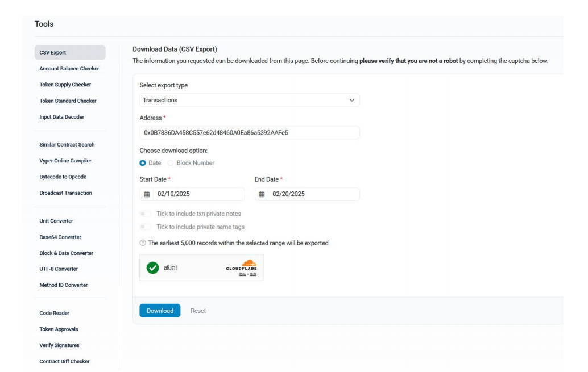588x372 pixels.
Task: Click the Reset link
Action: (x=198, y=311)
